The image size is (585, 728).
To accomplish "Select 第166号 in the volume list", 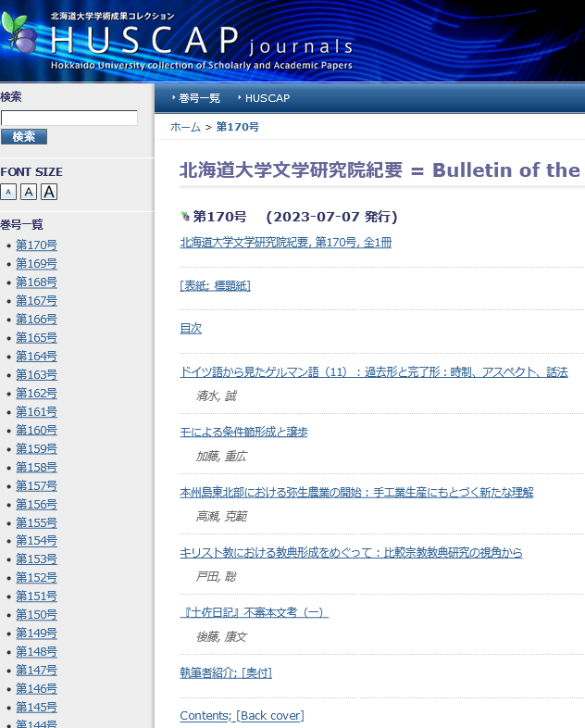I will [37, 319].
